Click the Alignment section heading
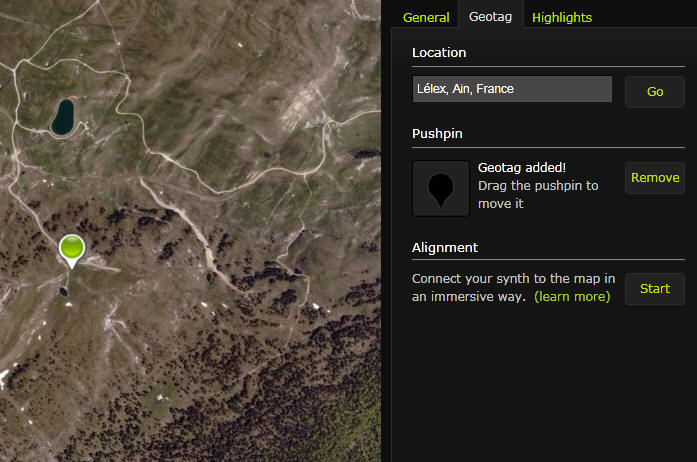This screenshot has height=462, width=697. point(445,247)
